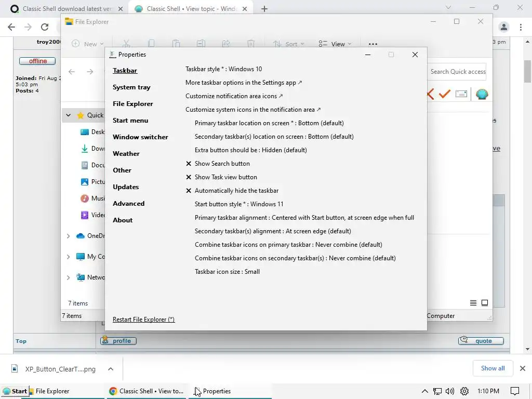532x399 pixels.
Task: Open the Chrome three-dot menu
Action: pos(521,27)
